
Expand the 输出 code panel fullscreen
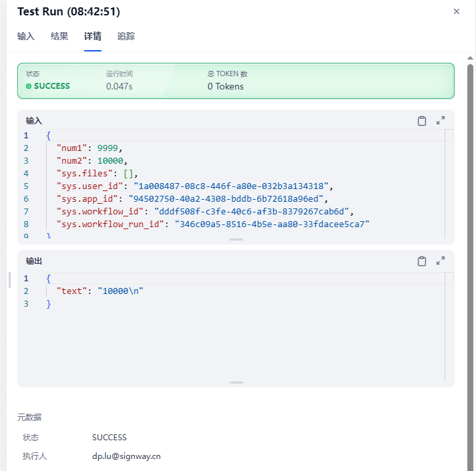[441, 261]
